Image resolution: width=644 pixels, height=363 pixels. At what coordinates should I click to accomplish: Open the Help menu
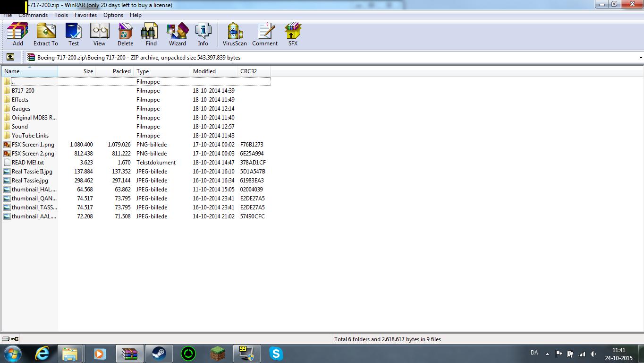[x=136, y=15]
